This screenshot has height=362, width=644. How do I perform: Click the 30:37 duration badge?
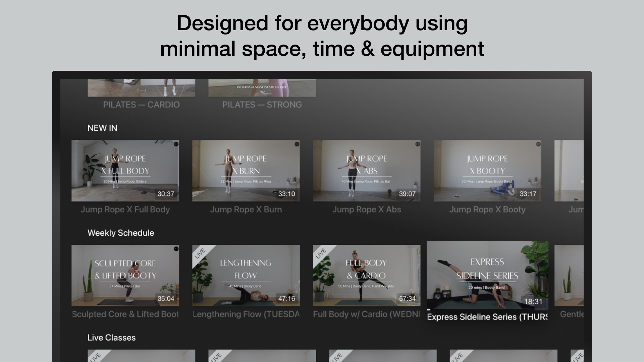(x=166, y=194)
